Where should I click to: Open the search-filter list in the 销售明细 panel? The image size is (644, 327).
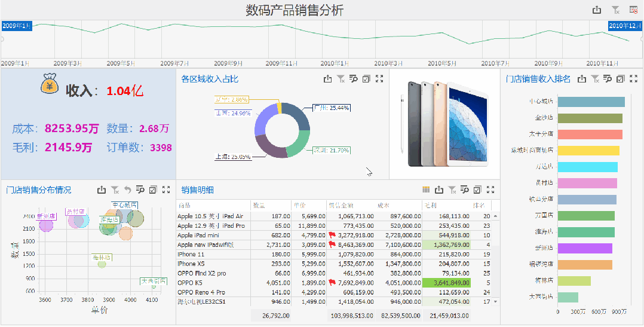point(465,190)
